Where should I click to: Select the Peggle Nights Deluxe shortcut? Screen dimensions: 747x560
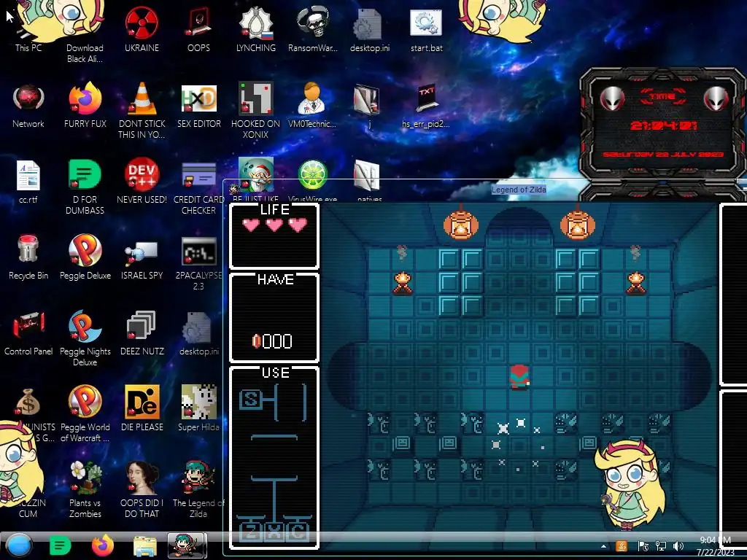[x=85, y=338]
